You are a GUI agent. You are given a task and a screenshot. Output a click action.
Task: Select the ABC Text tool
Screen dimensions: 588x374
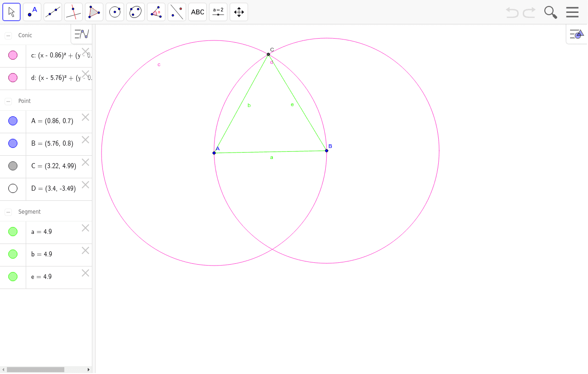tap(198, 12)
